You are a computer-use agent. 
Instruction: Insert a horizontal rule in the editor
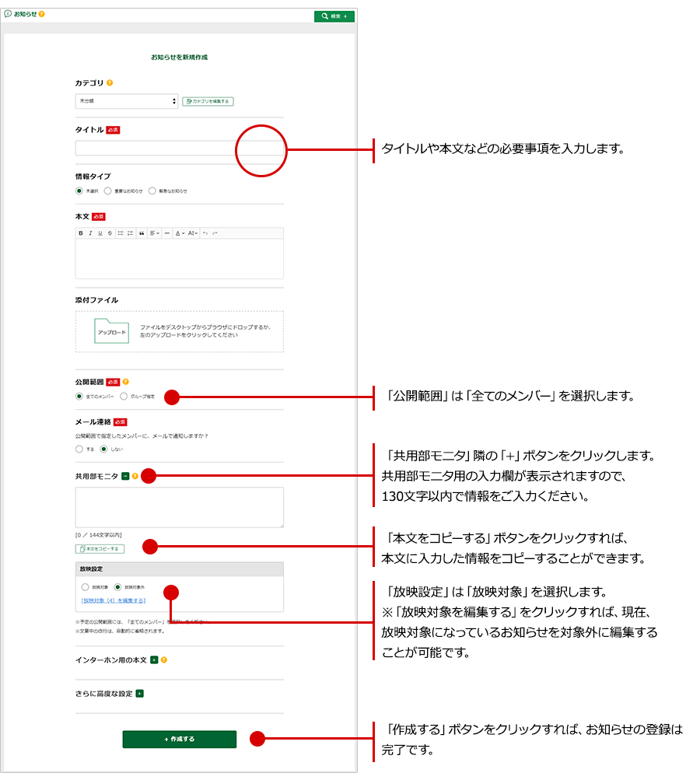click(x=167, y=233)
